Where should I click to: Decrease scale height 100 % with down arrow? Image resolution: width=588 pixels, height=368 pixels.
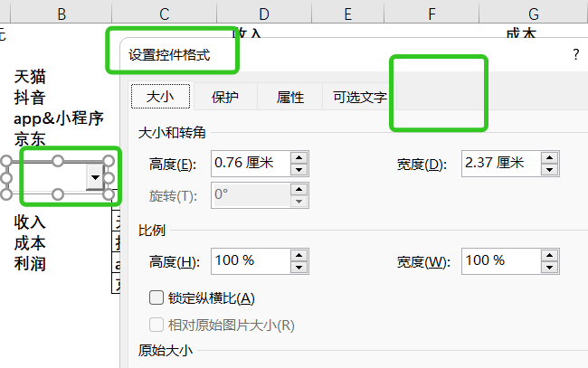tap(299, 267)
